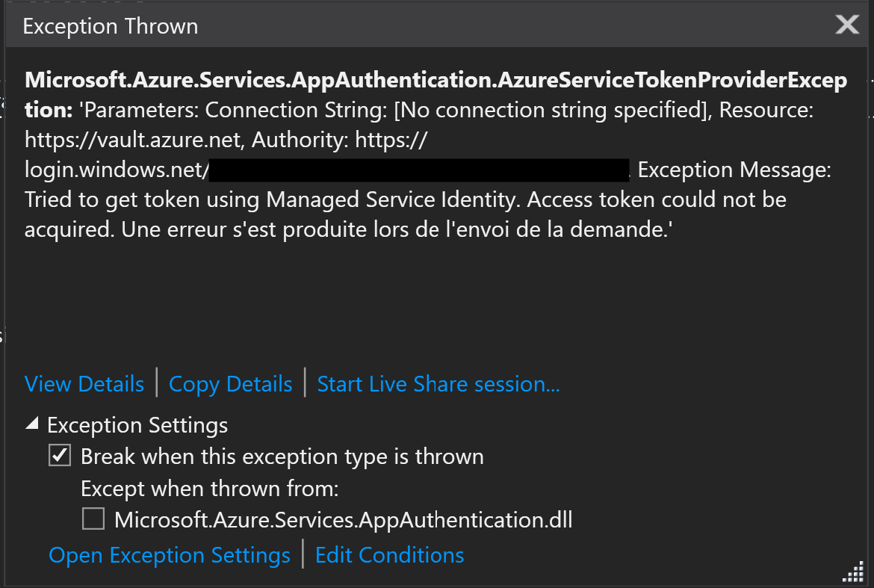Select the Exception Thrown title bar
Screen dimensions: 874x588
(110, 25)
